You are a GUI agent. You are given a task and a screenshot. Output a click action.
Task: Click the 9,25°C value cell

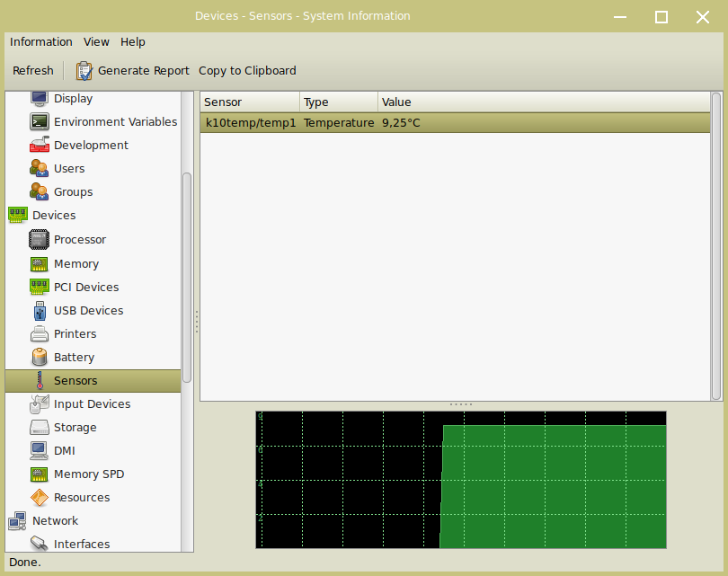[x=401, y=122]
